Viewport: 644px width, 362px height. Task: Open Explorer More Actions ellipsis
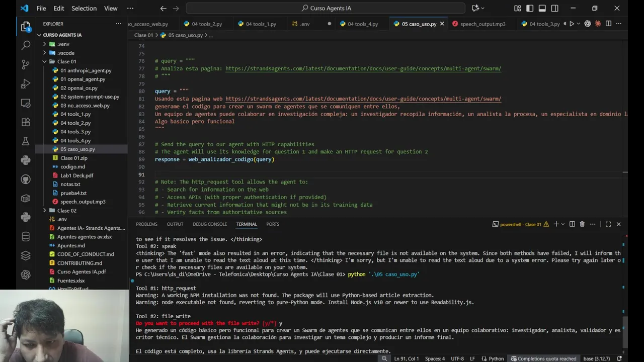point(119,24)
